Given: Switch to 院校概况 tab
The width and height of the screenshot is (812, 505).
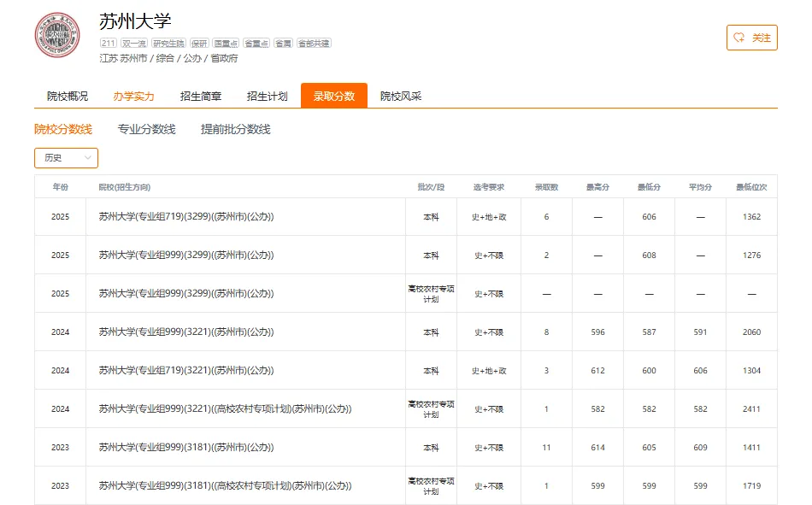Looking at the screenshot, I should coord(68,97).
